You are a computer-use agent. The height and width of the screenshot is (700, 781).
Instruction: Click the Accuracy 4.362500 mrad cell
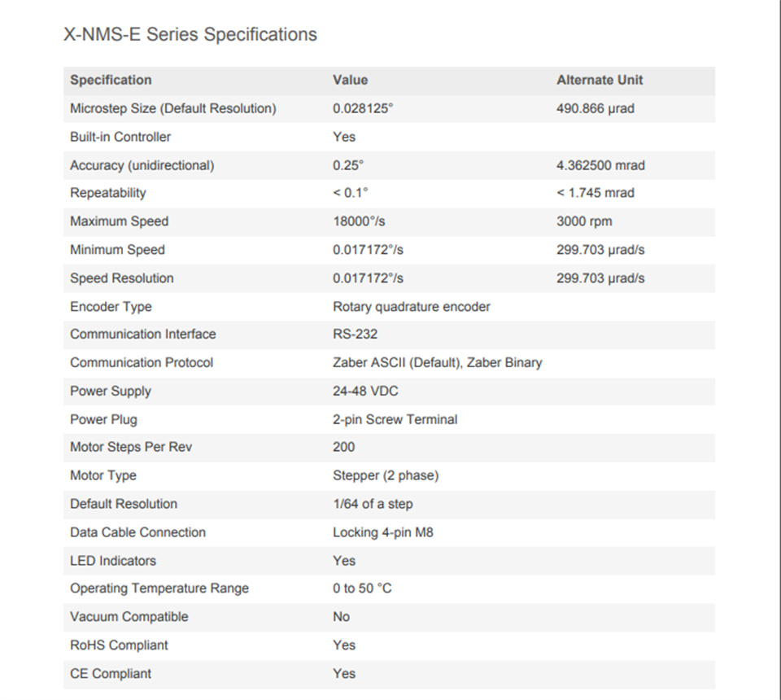pyautogui.click(x=600, y=165)
